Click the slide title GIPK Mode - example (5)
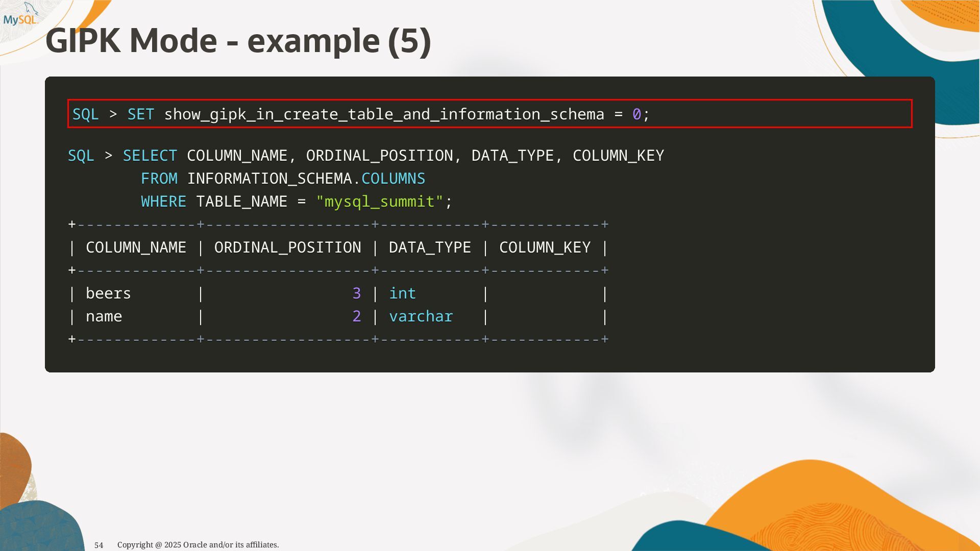The width and height of the screenshot is (980, 551). (x=238, y=41)
